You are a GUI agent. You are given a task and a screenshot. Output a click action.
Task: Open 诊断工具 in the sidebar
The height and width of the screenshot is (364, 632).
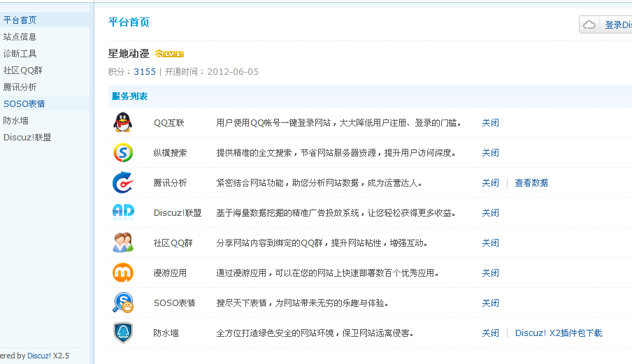tap(20, 54)
